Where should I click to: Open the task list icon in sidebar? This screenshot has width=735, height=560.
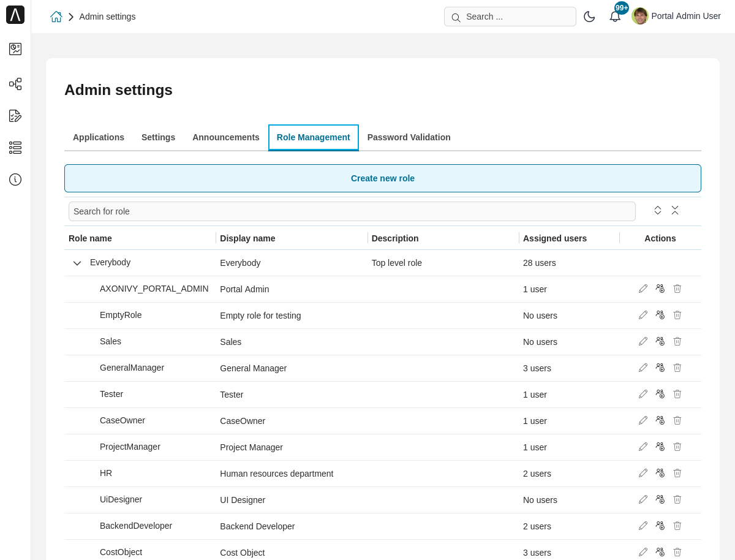[x=15, y=116]
